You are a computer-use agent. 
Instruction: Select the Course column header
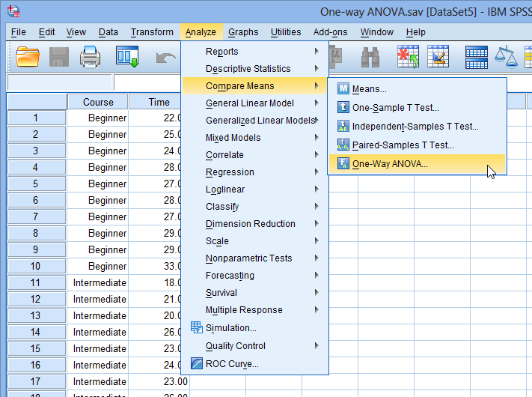(x=98, y=102)
